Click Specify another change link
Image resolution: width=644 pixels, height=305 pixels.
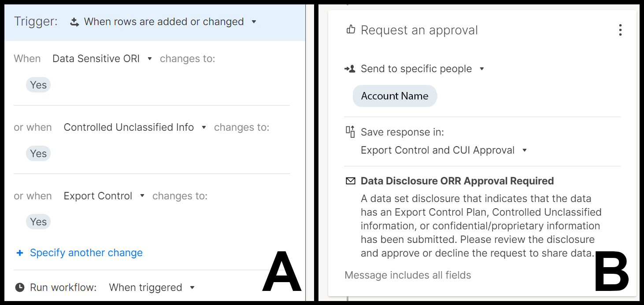click(x=86, y=253)
